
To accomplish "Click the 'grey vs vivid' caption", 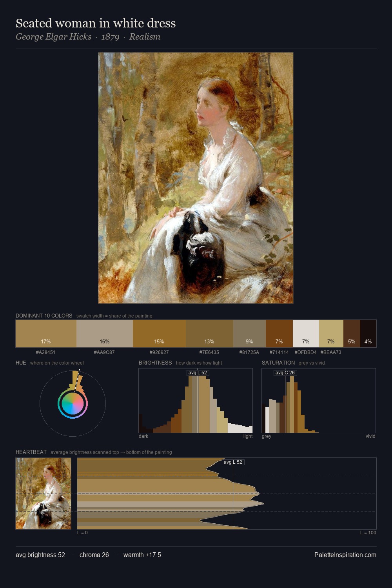I will click(x=312, y=363).
